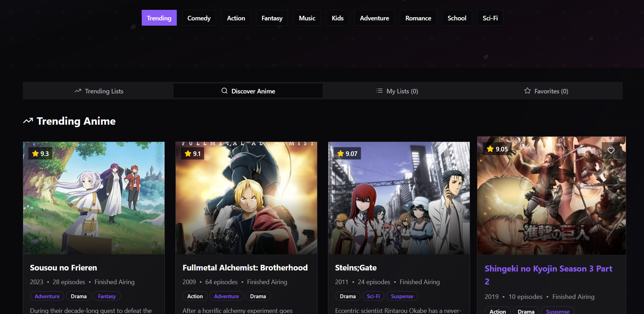The width and height of the screenshot is (644, 314).
Task: Open Sousou no Frieren cover image
Action: point(94,198)
